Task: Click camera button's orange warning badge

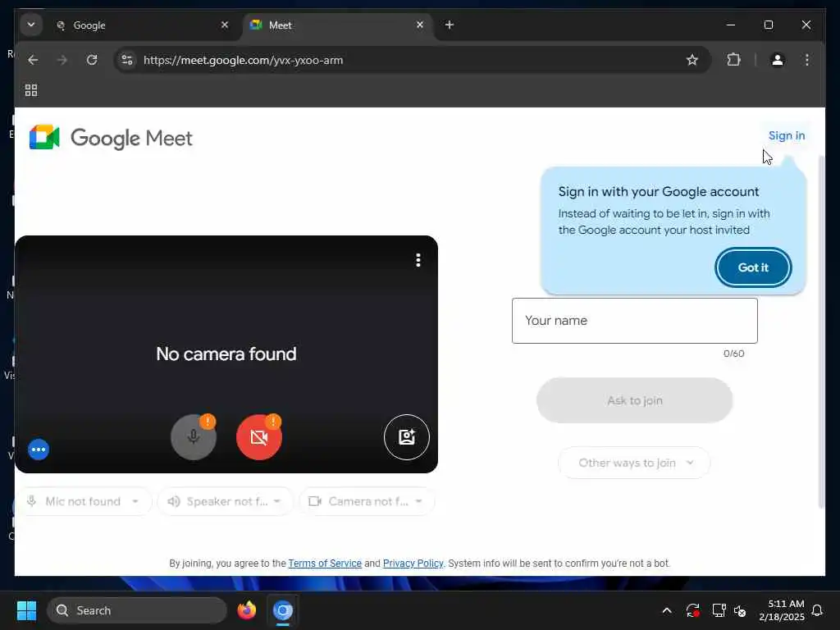Action: tap(273, 421)
